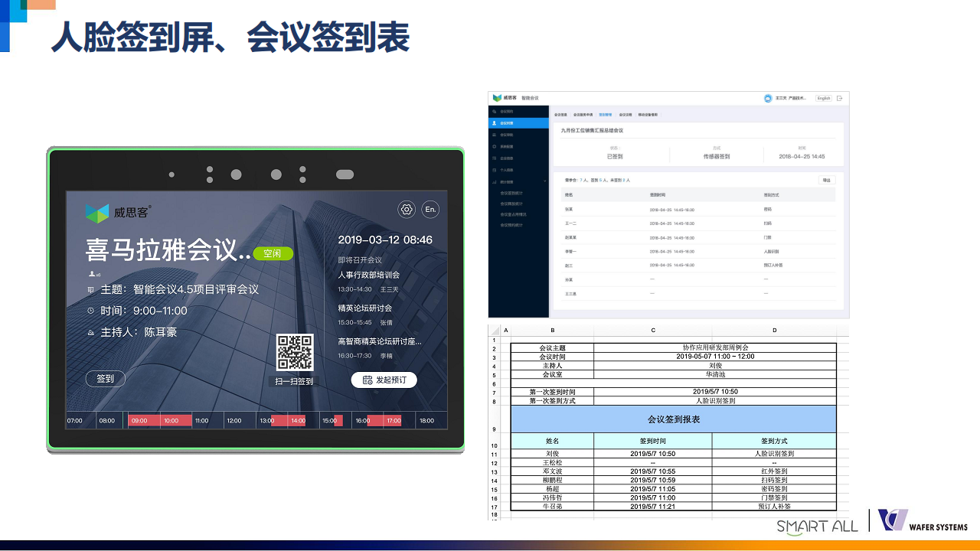Select the highlighted blue sidebar item
This screenshot has height=551, width=980.
click(x=519, y=122)
